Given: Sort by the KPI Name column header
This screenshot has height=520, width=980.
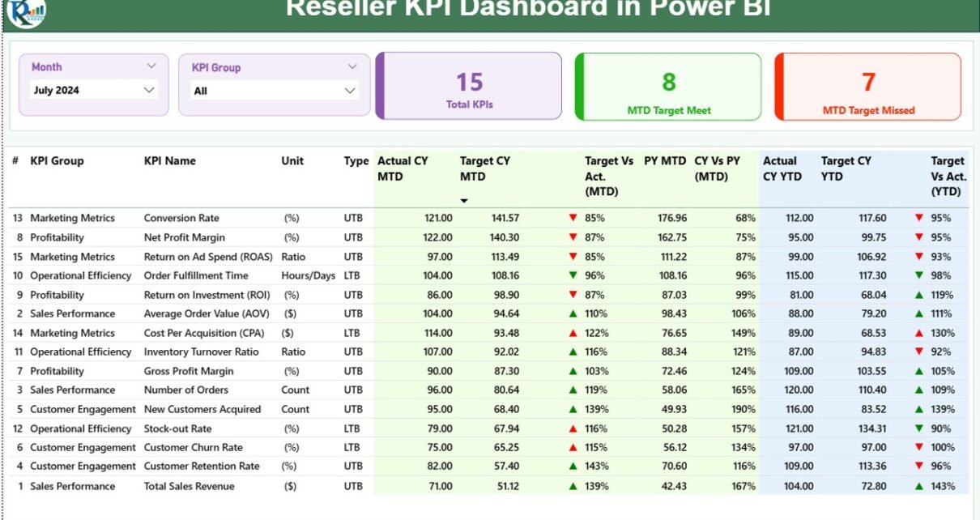Looking at the screenshot, I should 169,160.
